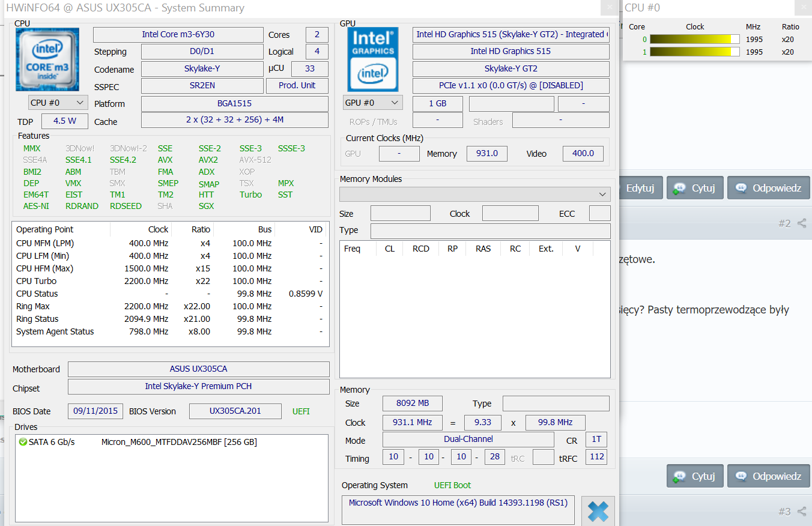Click the 4.5 W TDP field
This screenshot has width=812, height=526.
pyautogui.click(x=65, y=121)
